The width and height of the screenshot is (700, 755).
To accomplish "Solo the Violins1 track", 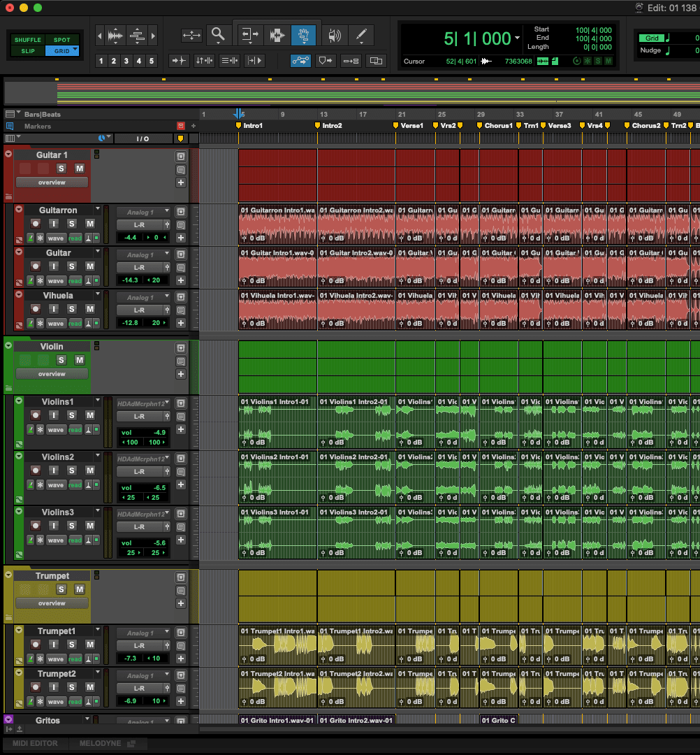I will click(x=71, y=415).
